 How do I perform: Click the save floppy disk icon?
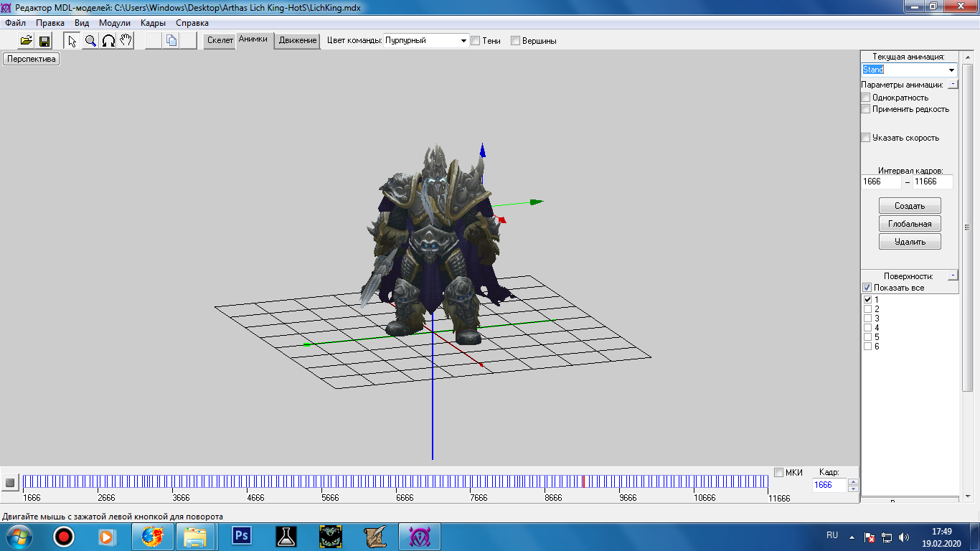tap(44, 41)
